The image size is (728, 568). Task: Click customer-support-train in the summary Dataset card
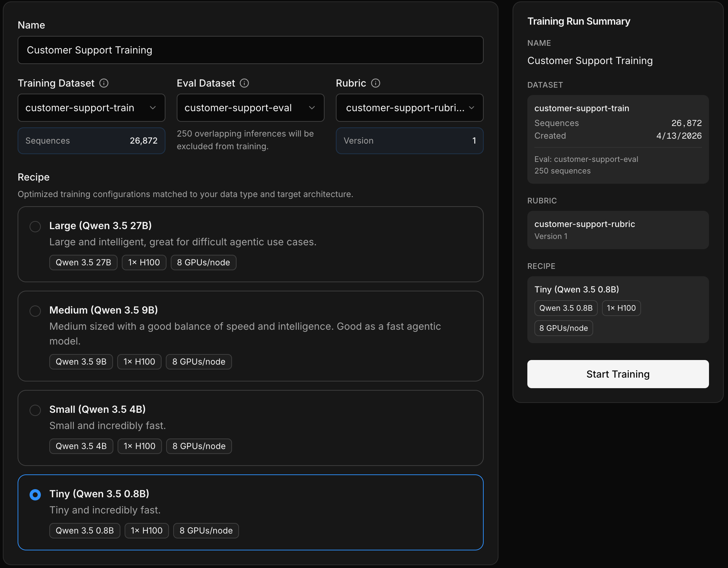point(582,108)
